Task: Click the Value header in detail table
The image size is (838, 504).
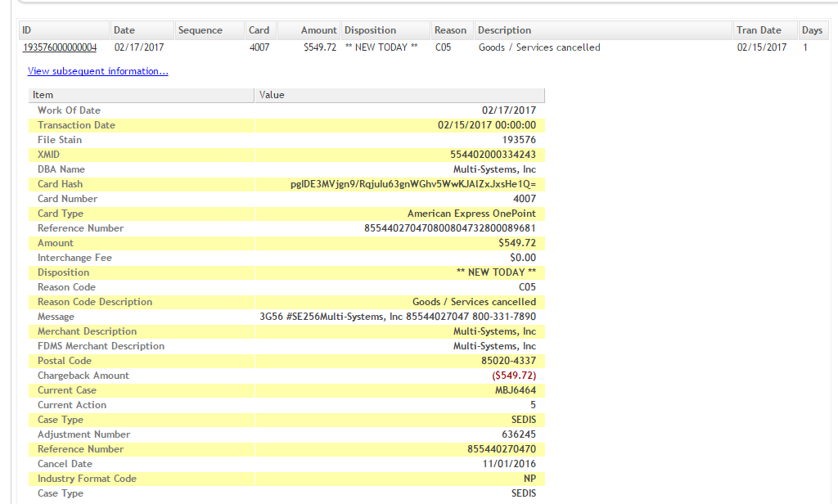Action: point(272,95)
